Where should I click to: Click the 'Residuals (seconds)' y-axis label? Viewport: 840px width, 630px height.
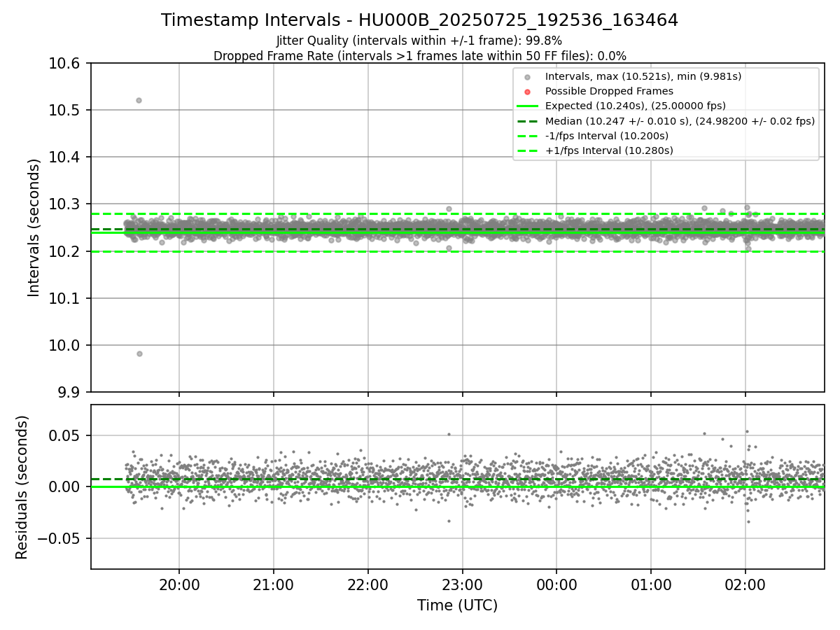(22, 487)
